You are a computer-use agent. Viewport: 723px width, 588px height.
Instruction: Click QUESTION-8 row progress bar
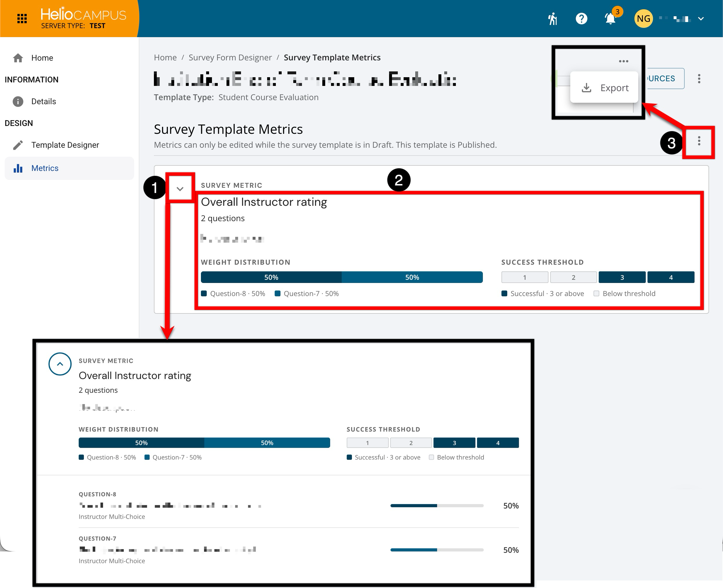437,506
